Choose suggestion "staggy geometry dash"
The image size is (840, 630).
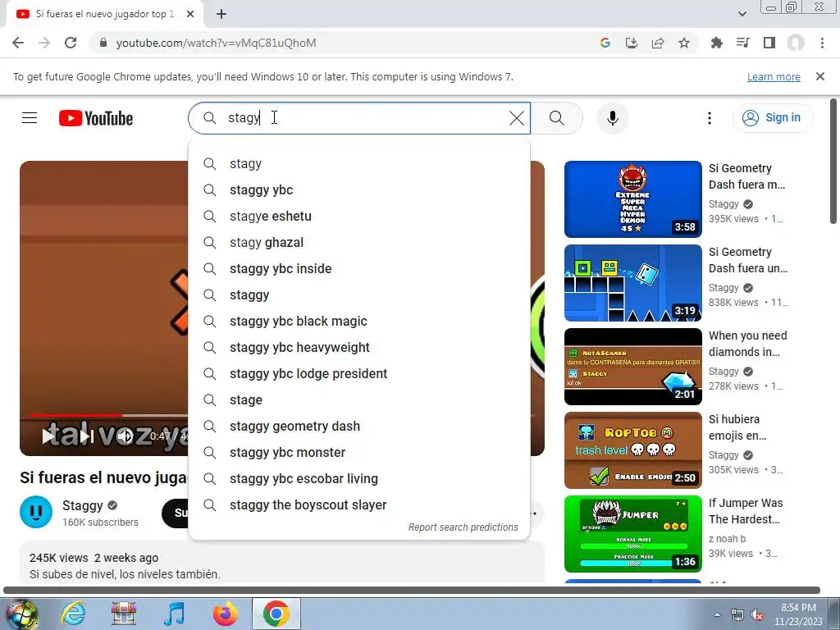click(x=359, y=427)
